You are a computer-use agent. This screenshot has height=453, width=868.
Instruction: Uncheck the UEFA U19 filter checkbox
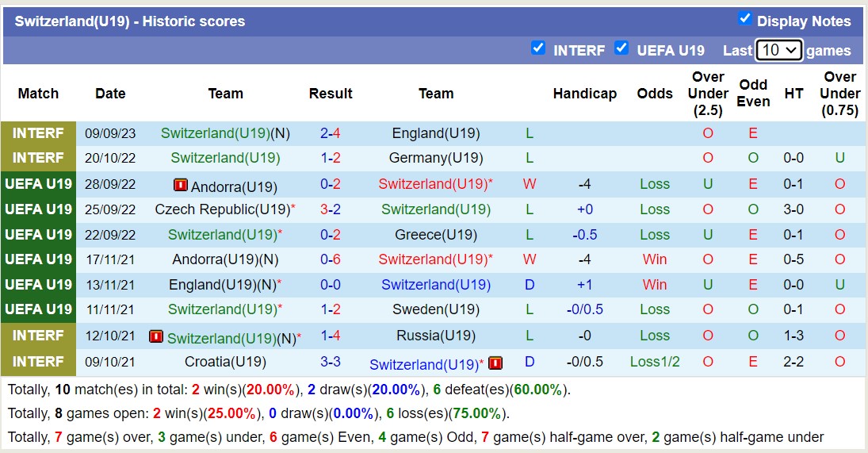pyautogui.click(x=621, y=48)
